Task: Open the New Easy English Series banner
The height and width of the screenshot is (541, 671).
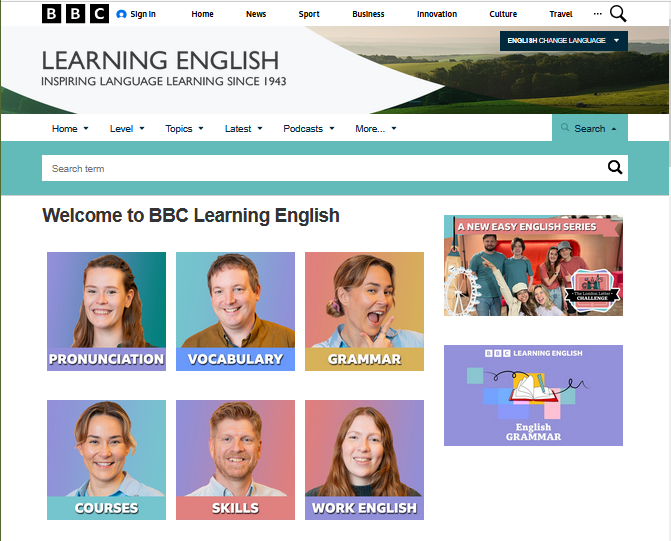Action: [533, 265]
